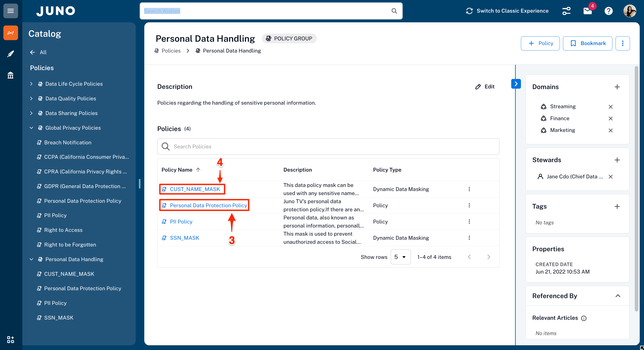Expand Data Life Cycle Policies tree node
Screen dimensions: 644x350
31,84
